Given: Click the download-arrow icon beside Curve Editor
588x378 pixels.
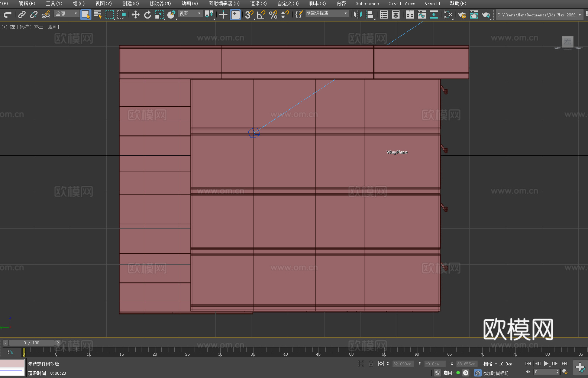Looking at the screenshot, I should point(434,14).
